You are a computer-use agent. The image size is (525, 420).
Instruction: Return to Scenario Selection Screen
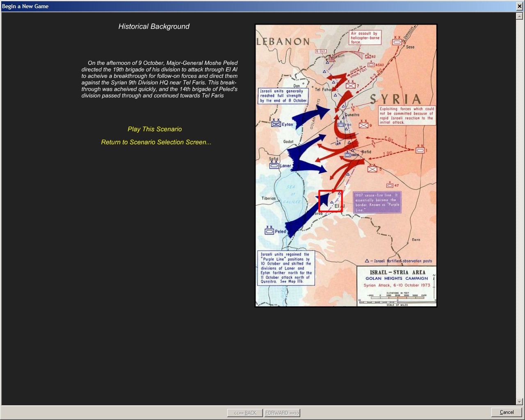tap(156, 142)
